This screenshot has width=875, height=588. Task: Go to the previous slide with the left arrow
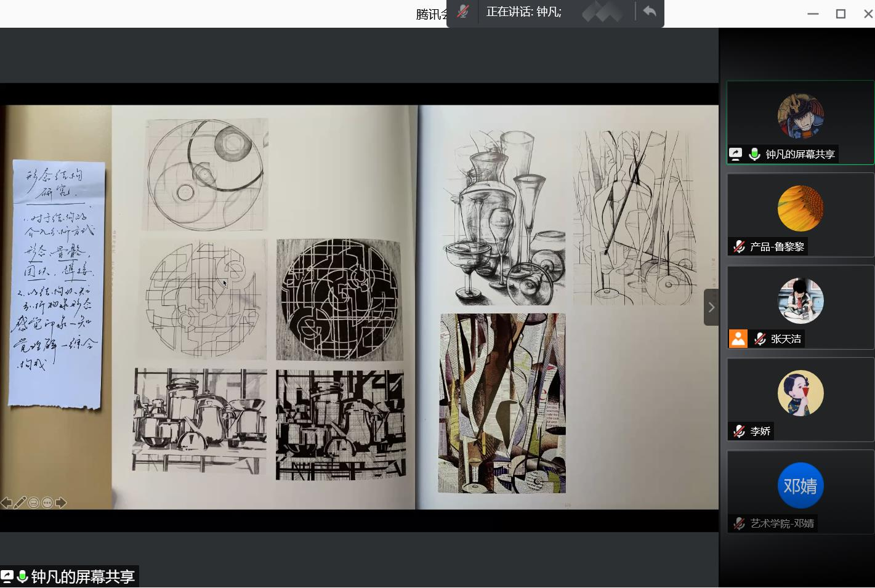point(6,503)
